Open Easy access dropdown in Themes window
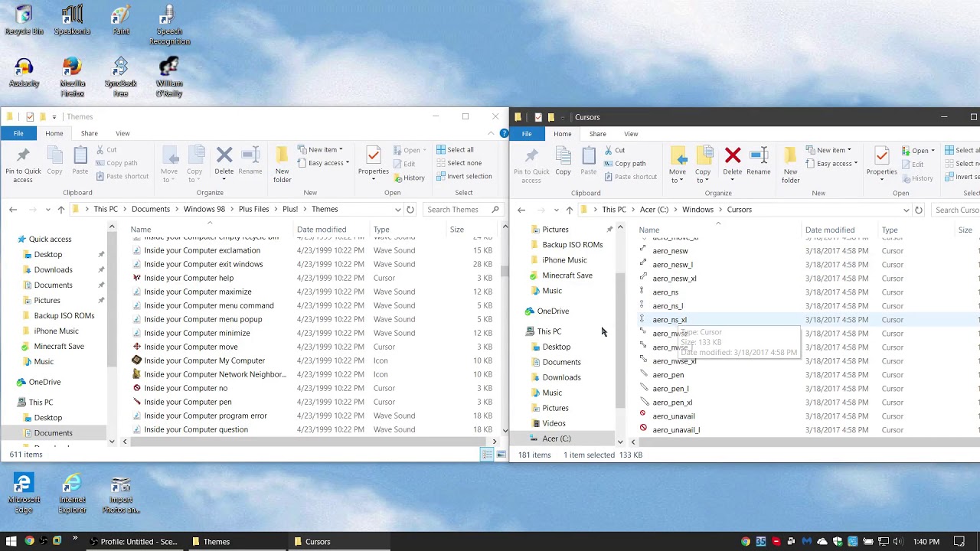 tap(323, 163)
